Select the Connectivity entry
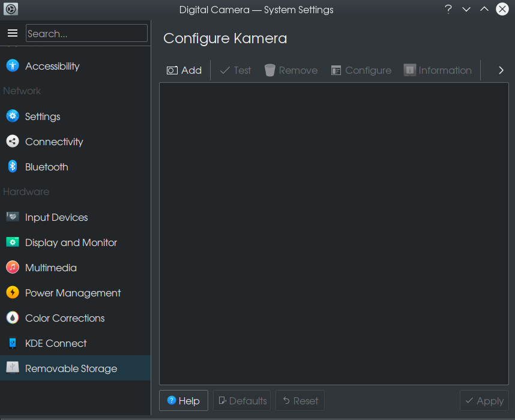The width and height of the screenshot is (515, 420). coord(75,142)
